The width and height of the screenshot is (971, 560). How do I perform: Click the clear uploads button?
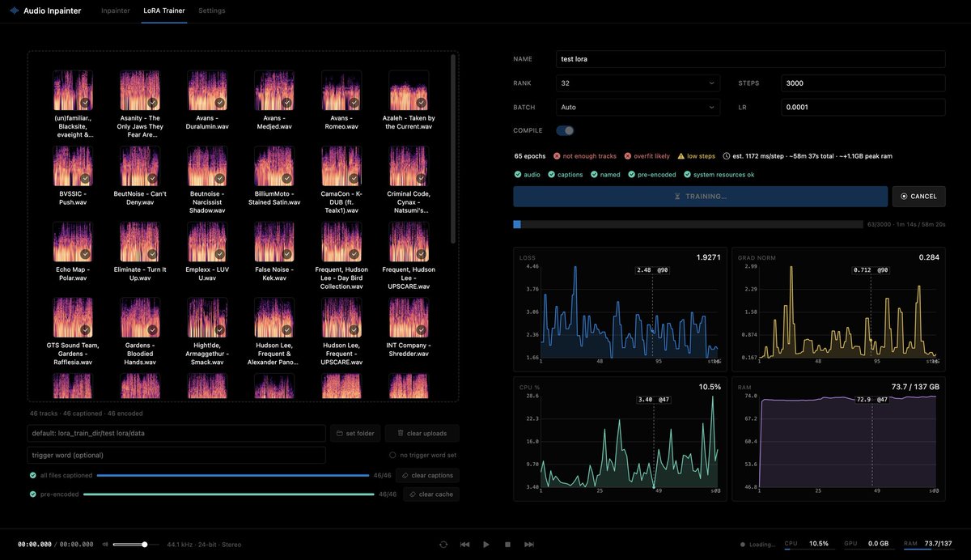coord(422,433)
